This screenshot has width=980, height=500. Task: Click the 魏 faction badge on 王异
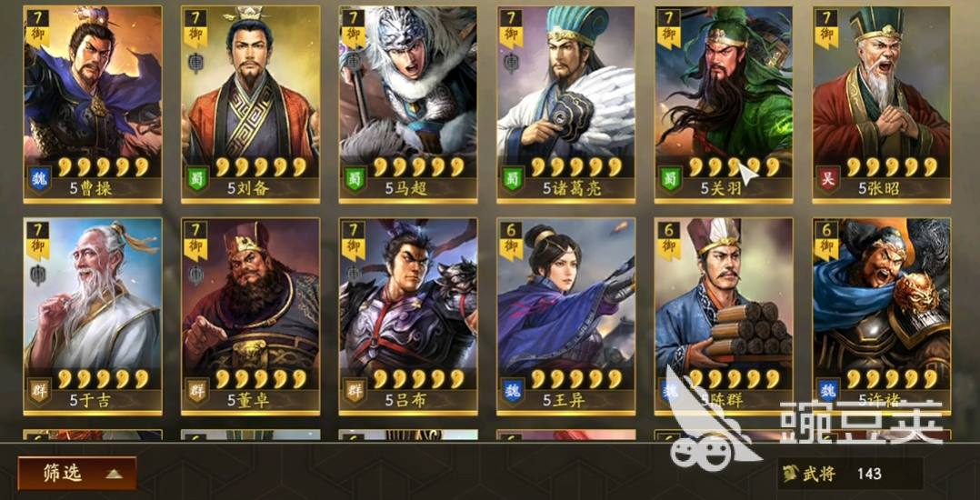point(513,390)
